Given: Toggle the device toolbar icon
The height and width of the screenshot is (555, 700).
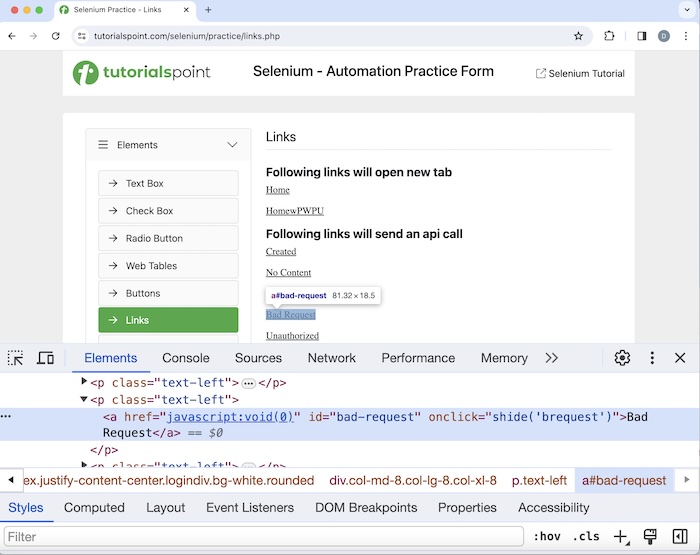Looking at the screenshot, I should [46, 358].
